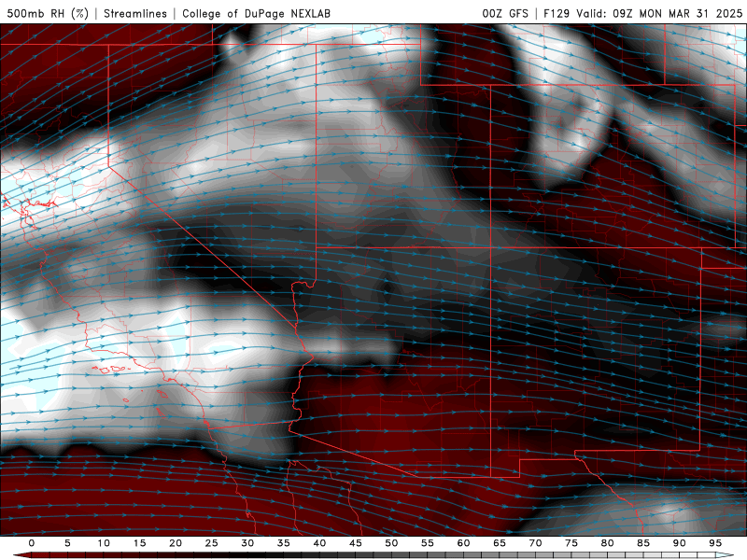Click the "25" color scale label

click(x=212, y=543)
